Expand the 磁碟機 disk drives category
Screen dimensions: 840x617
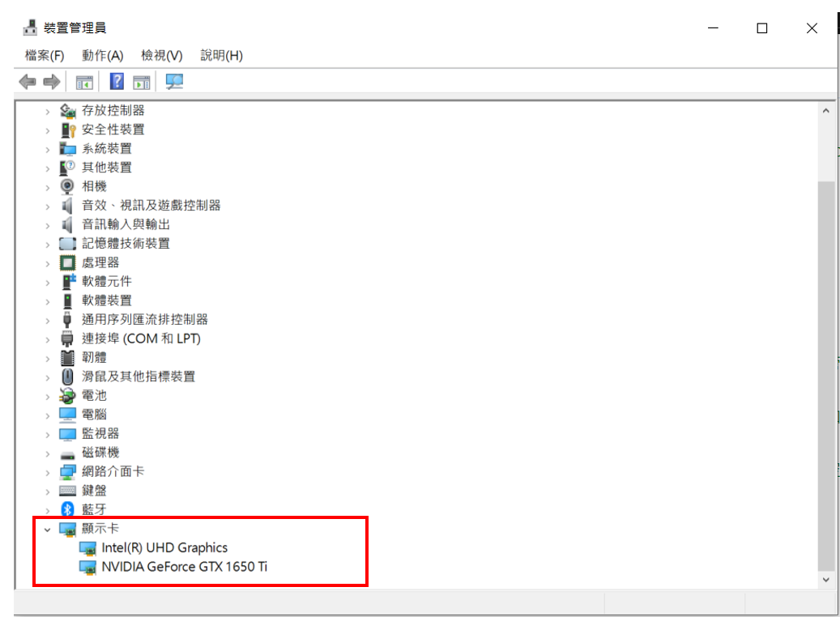click(x=47, y=453)
